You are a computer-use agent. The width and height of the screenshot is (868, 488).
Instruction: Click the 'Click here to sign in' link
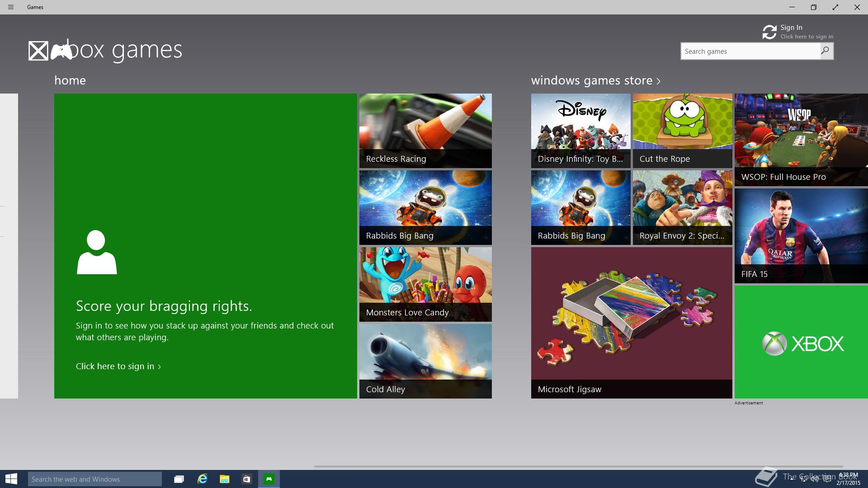click(x=118, y=366)
